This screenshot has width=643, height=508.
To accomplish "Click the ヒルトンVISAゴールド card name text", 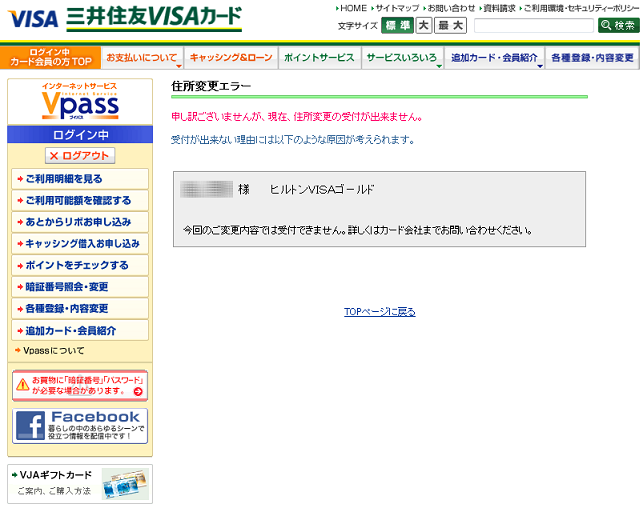I will [x=322, y=189].
